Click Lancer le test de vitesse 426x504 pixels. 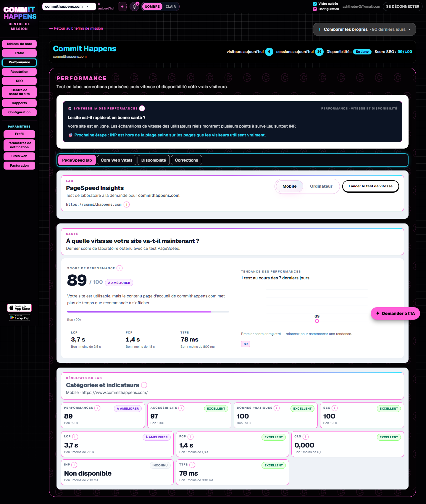370,186
